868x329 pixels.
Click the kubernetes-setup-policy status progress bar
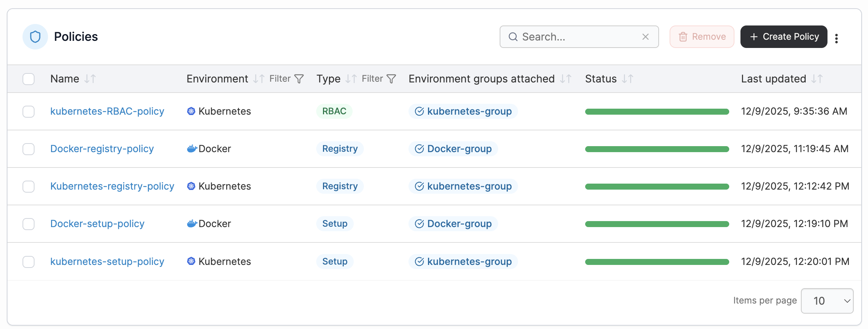(x=656, y=262)
